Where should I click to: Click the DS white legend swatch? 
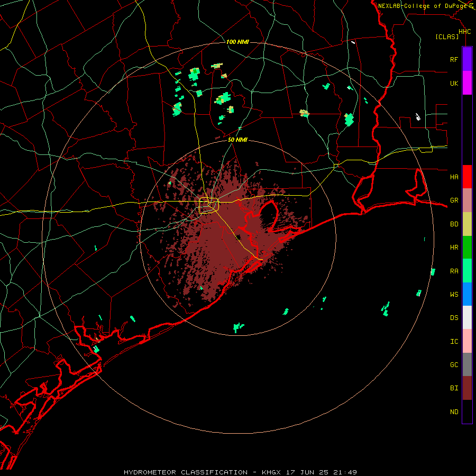467,317
